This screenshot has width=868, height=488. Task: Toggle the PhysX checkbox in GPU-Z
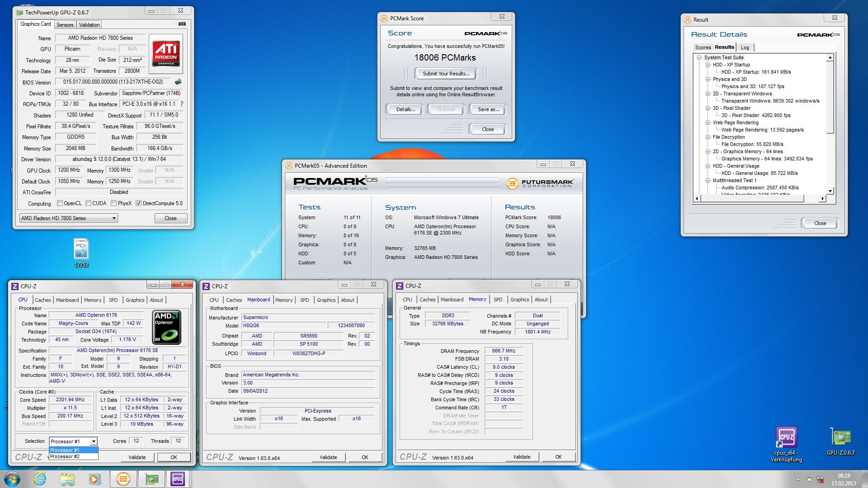(x=113, y=203)
